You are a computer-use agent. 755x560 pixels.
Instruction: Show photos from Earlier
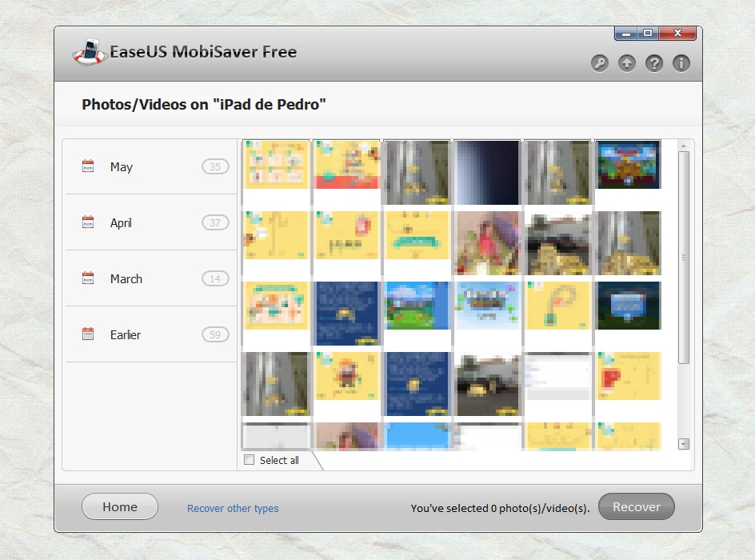pos(151,334)
